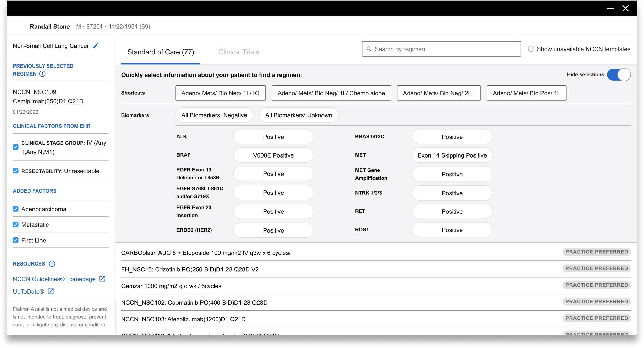Click Practice Preferred badge on Atezolizumab row
The width and height of the screenshot is (644, 348).
597,318
